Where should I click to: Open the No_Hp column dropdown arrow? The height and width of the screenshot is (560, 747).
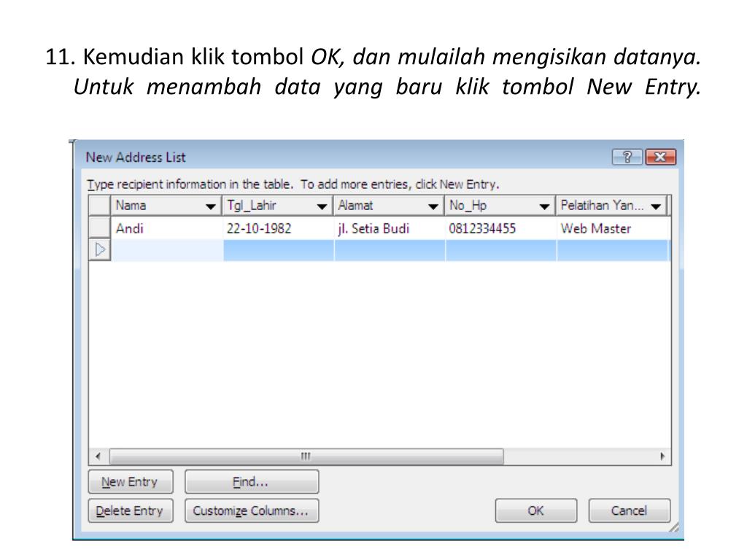(544, 206)
